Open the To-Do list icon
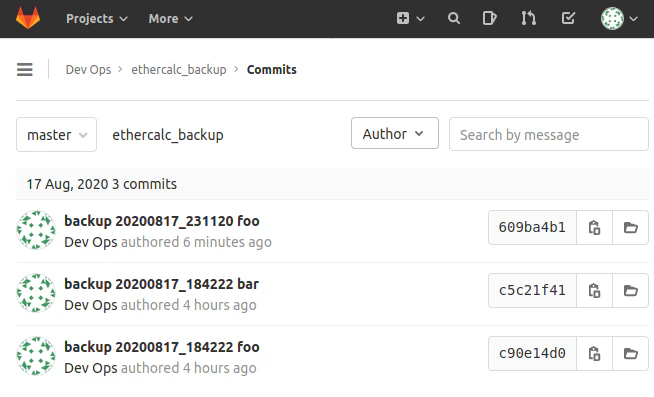Screen dimensions: 654x397 [568, 18]
